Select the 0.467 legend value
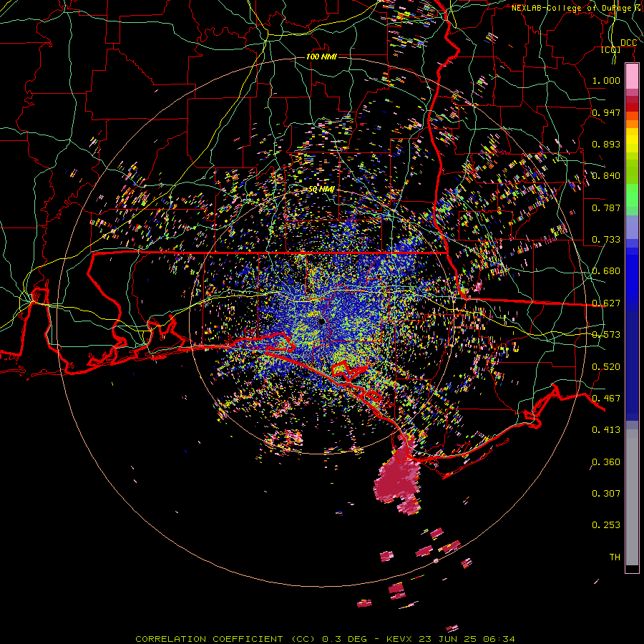644x644 pixels. click(606, 399)
